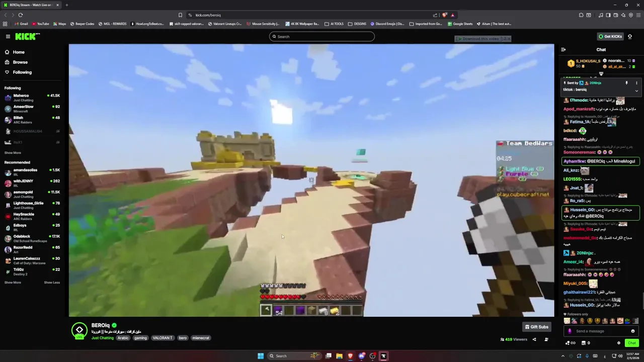
Task: Open chat settings gear icon
Action: click(x=619, y=343)
